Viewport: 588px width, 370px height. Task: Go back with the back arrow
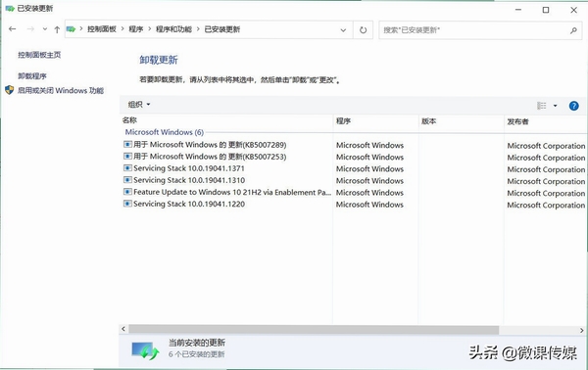(13, 29)
